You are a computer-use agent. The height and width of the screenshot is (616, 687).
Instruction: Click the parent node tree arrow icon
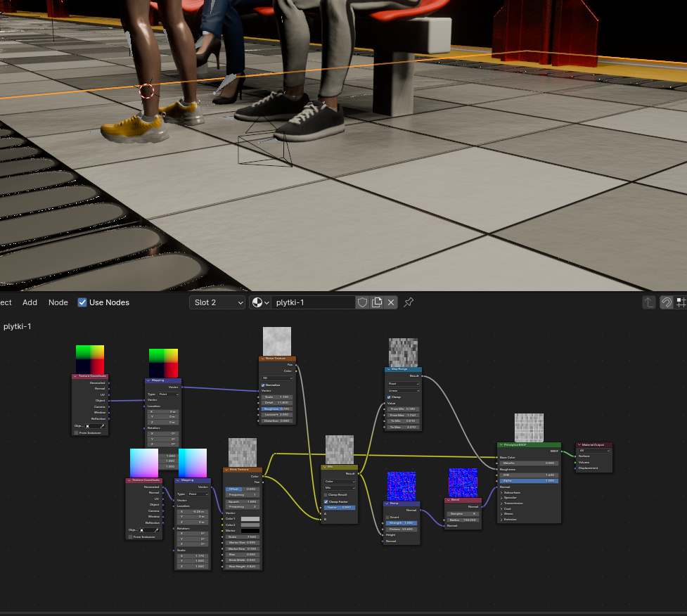[x=648, y=302]
